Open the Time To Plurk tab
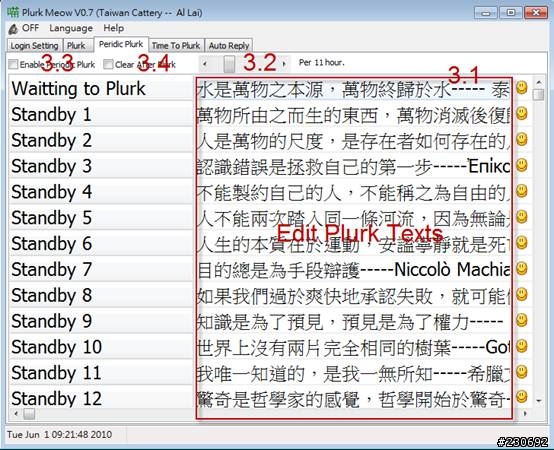554x450 pixels. tap(176, 46)
